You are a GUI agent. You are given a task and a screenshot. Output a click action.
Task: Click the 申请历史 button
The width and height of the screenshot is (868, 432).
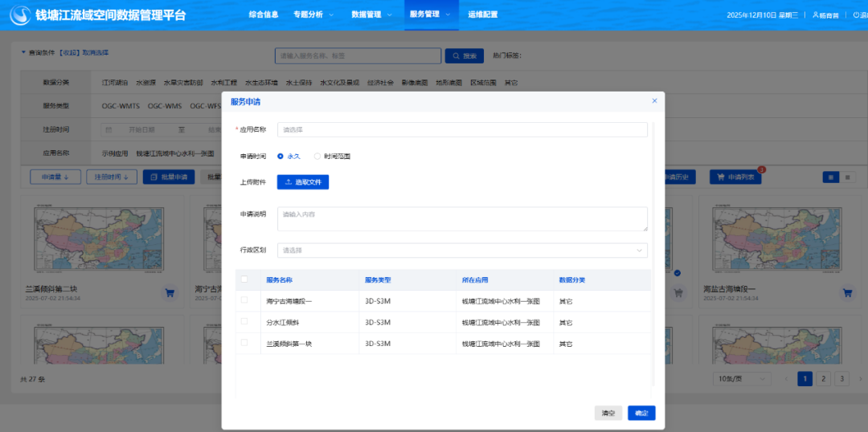click(678, 177)
